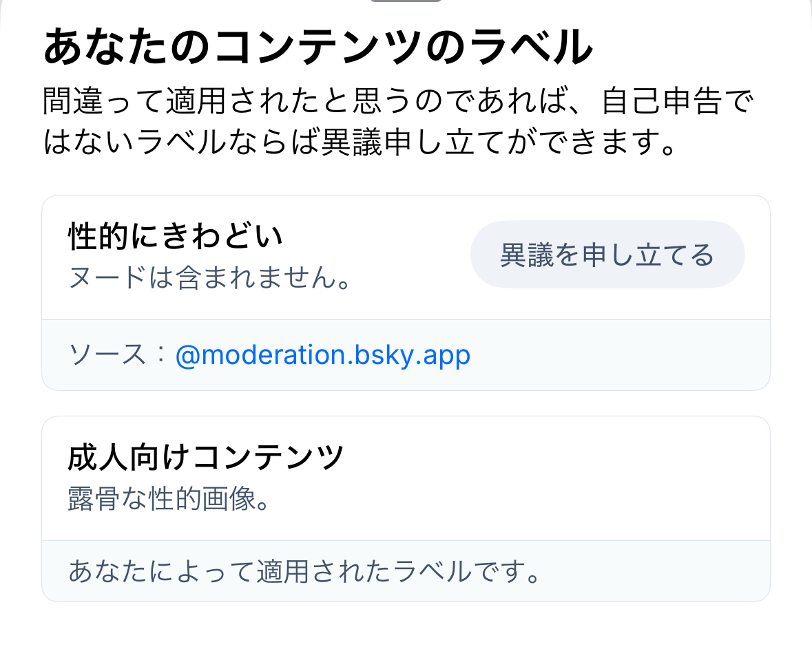Screen dimensions: 812x660
Task: Click gray footer strip right of moderation link
Action: (620, 355)
